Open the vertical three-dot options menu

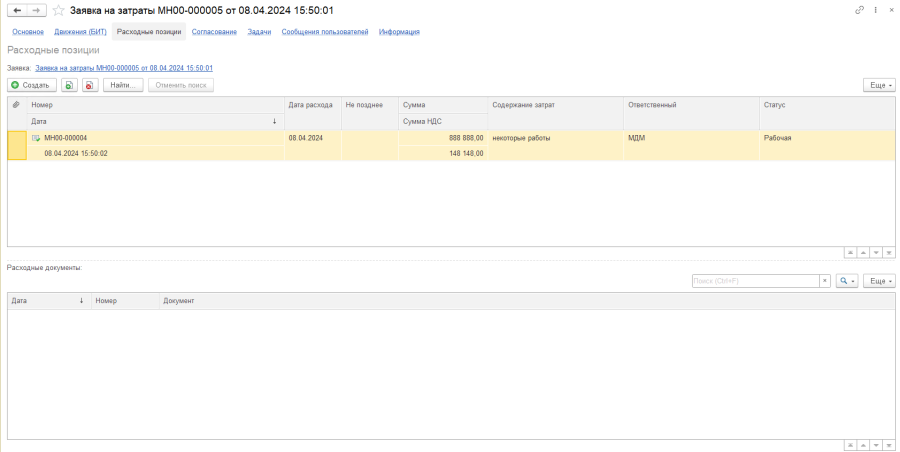(x=874, y=10)
